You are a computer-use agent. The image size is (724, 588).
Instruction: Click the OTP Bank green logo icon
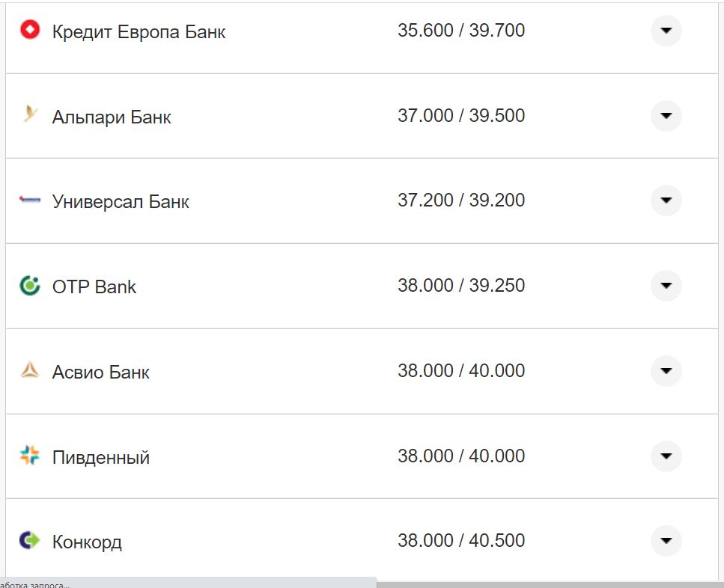click(30, 286)
